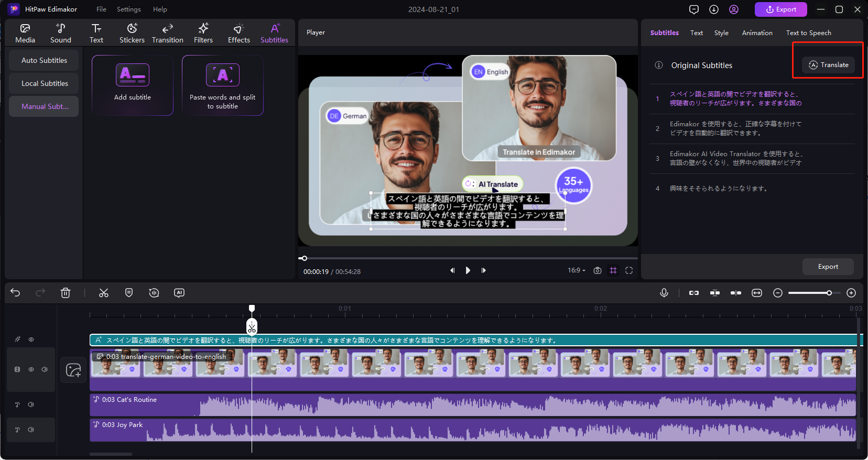Open the File menu

coord(102,9)
